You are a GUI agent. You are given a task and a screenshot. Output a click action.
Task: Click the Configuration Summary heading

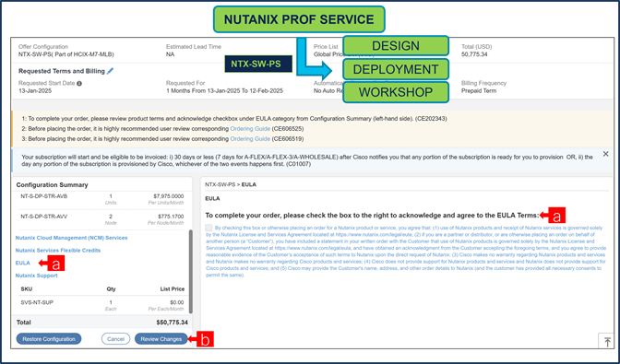53,184
